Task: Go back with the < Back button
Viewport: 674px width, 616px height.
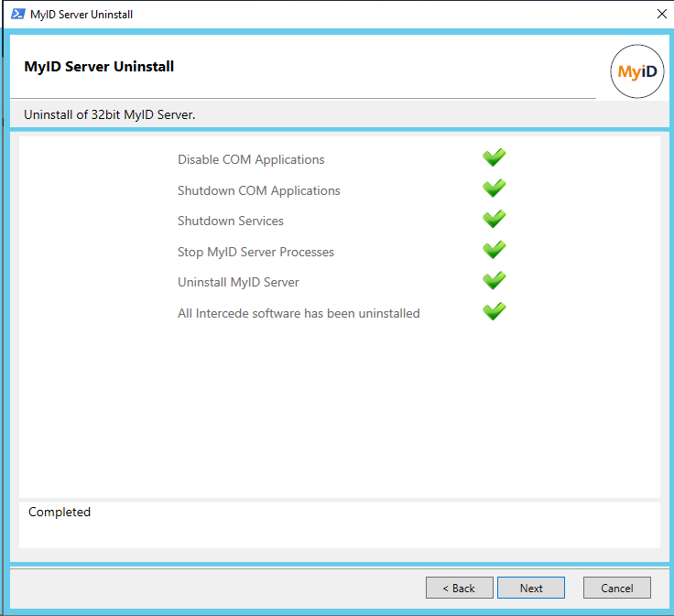Action: click(x=459, y=588)
